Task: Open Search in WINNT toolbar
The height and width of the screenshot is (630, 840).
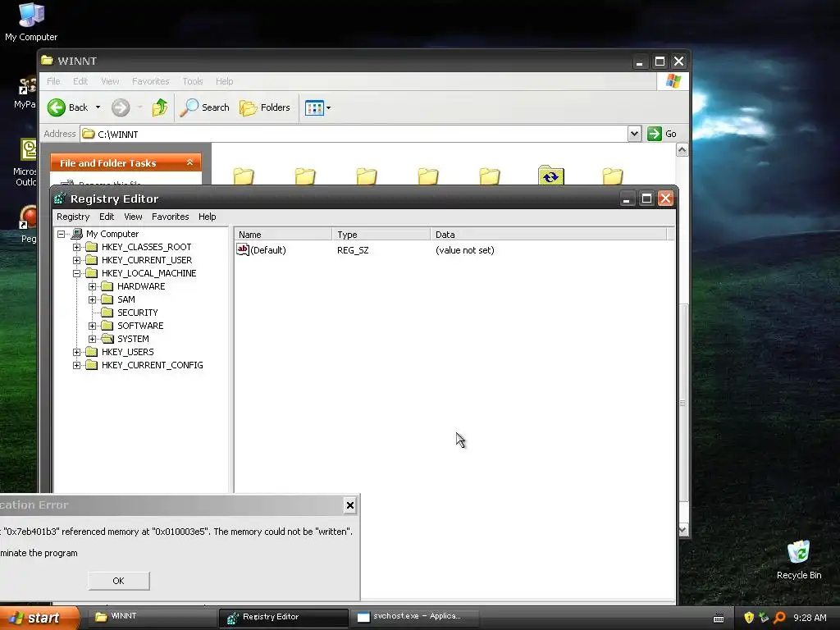Action: click(204, 107)
